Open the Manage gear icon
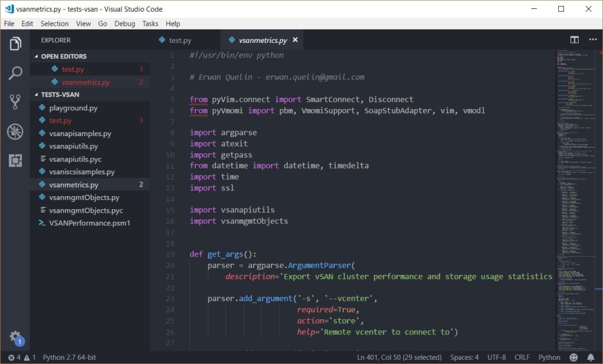Screen dimensions: 603x364 tap(15, 337)
